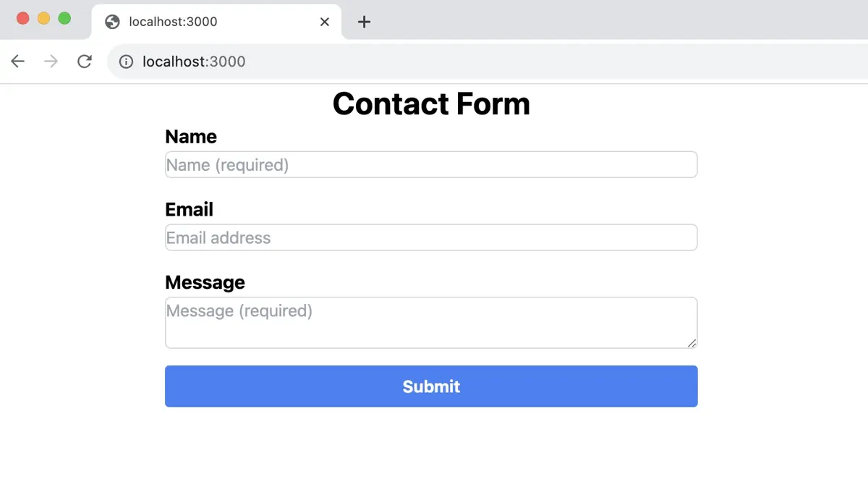Viewport: 868px width, 482px height.
Task: Click the Name field label
Action: pos(191,136)
